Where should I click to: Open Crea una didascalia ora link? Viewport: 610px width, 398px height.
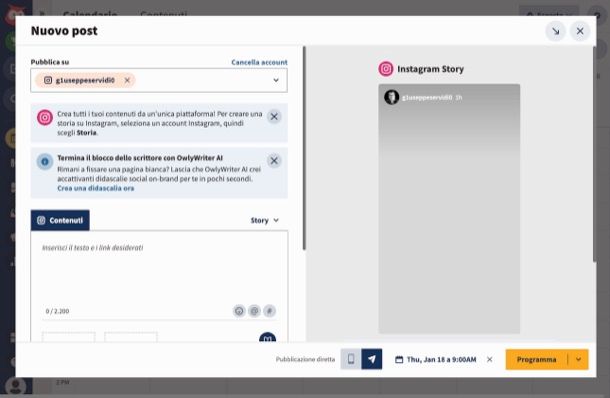coord(96,188)
